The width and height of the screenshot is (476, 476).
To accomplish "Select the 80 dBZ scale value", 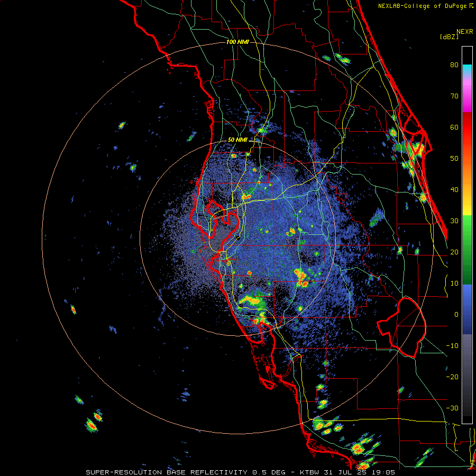I will point(454,65).
